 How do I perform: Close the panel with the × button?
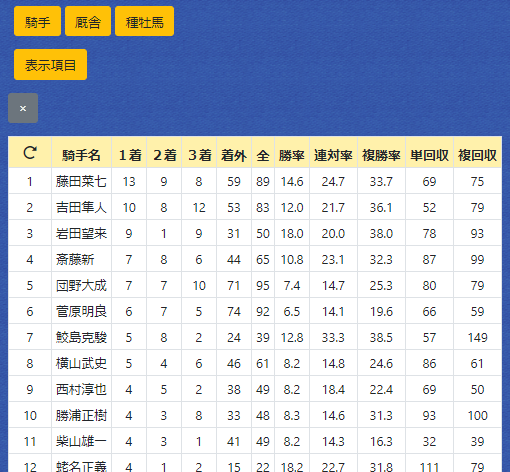pyautogui.click(x=23, y=108)
